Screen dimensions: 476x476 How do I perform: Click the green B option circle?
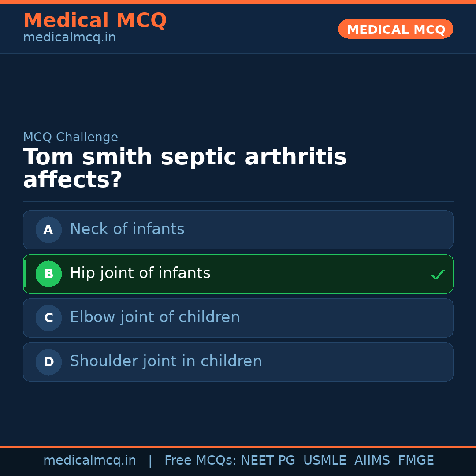point(48,274)
